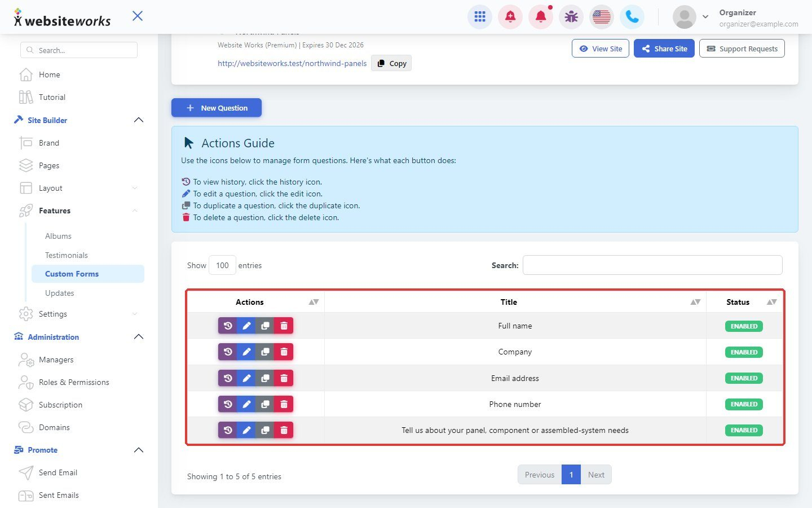Copy the site URL

pyautogui.click(x=391, y=63)
